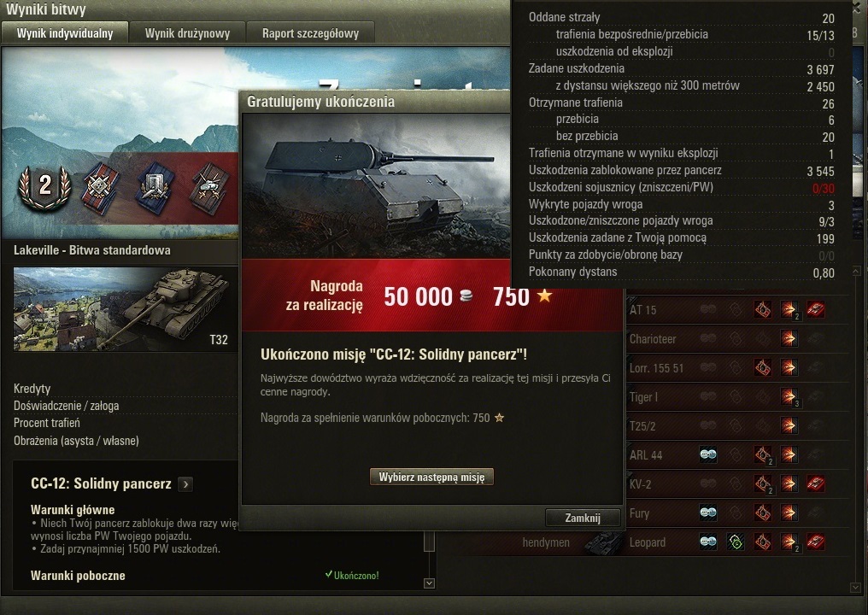
Task: Click the ARL 44 spotted vehicle icon
Action: tap(708, 455)
